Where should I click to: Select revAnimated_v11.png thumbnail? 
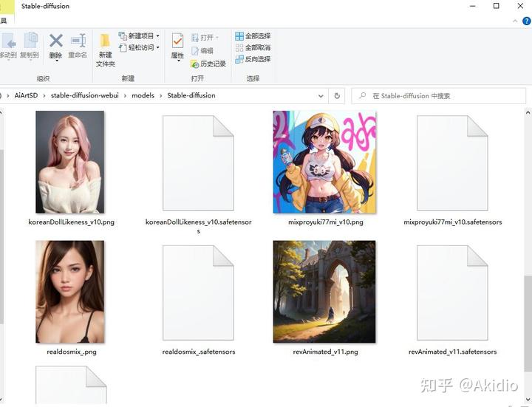324,292
